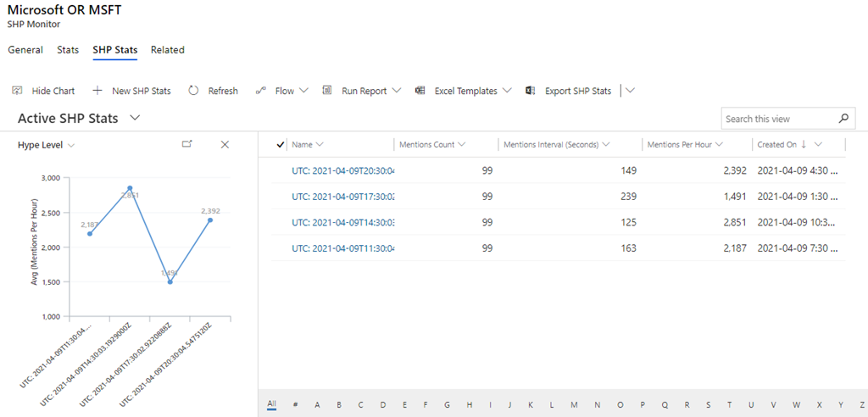Click the 2,392 chart data point
868x417 pixels.
click(210, 220)
